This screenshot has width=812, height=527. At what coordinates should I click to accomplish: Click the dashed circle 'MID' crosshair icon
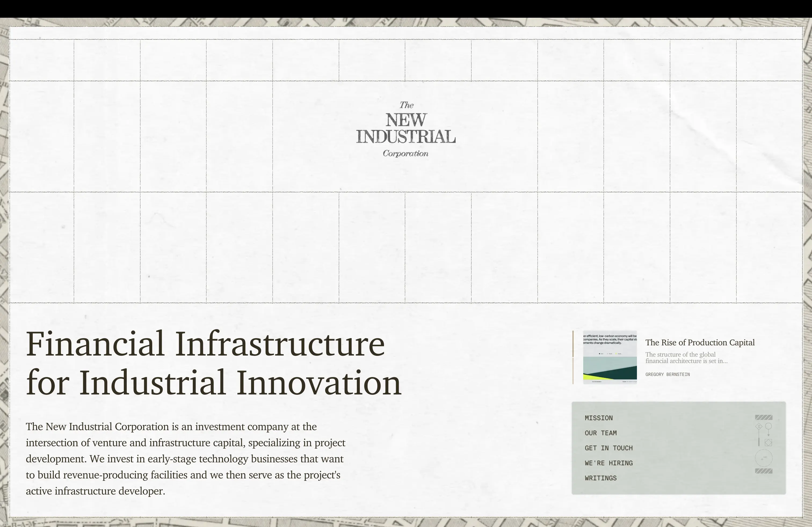[764, 458]
